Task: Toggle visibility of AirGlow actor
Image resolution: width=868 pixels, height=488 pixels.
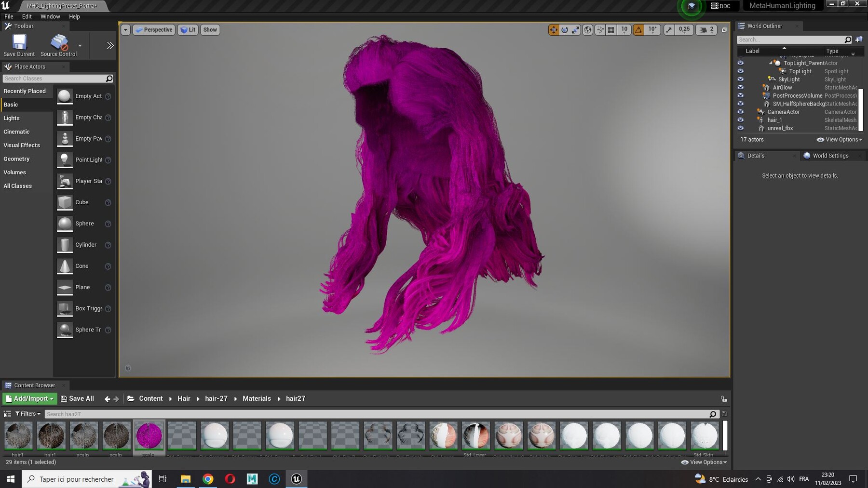Action: tap(741, 88)
